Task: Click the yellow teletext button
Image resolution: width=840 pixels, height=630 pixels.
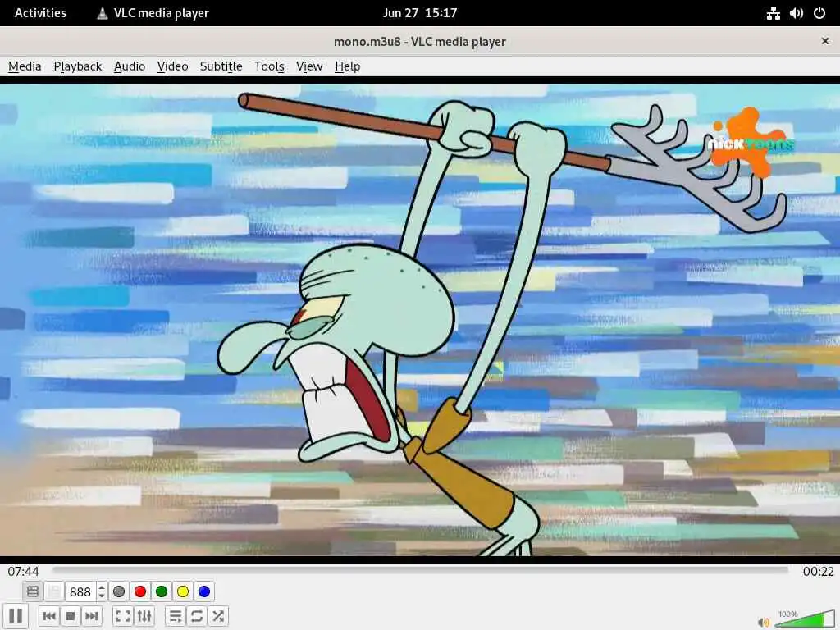Action: tap(183, 591)
